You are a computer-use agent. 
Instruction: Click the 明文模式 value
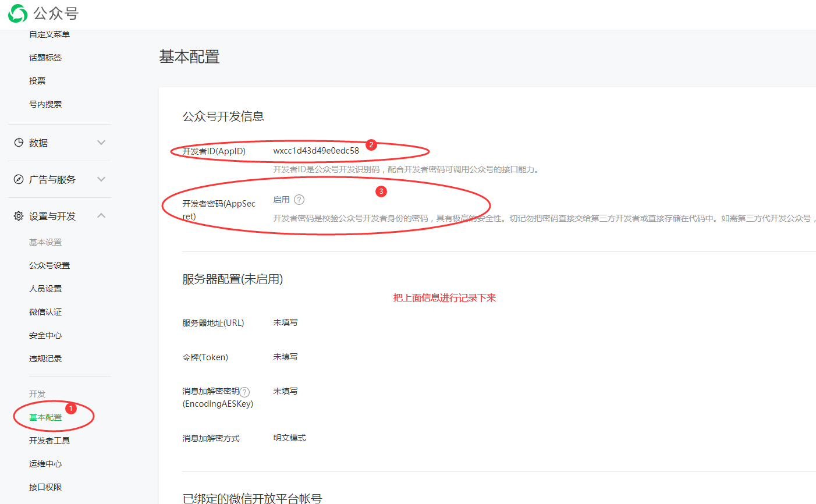290,438
